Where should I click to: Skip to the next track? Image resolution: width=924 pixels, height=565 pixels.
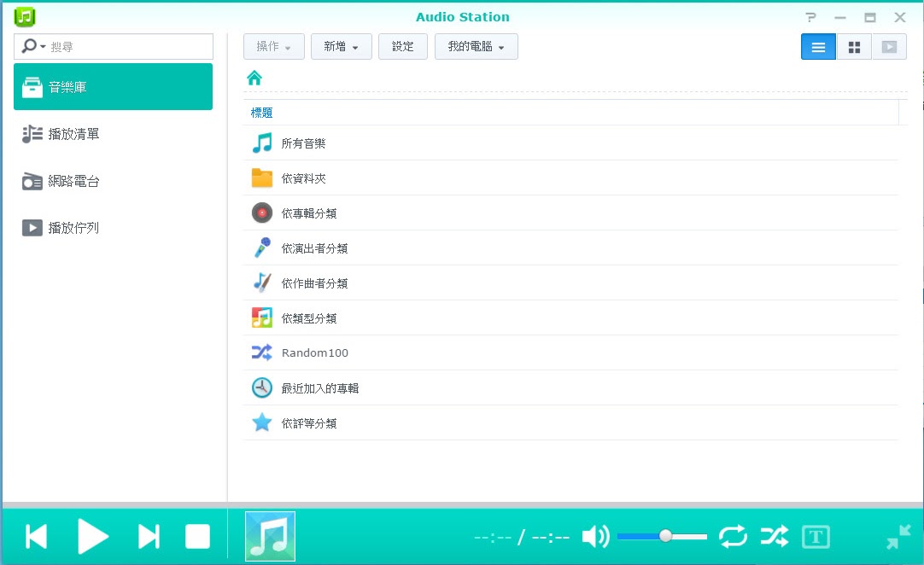coord(149,537)
